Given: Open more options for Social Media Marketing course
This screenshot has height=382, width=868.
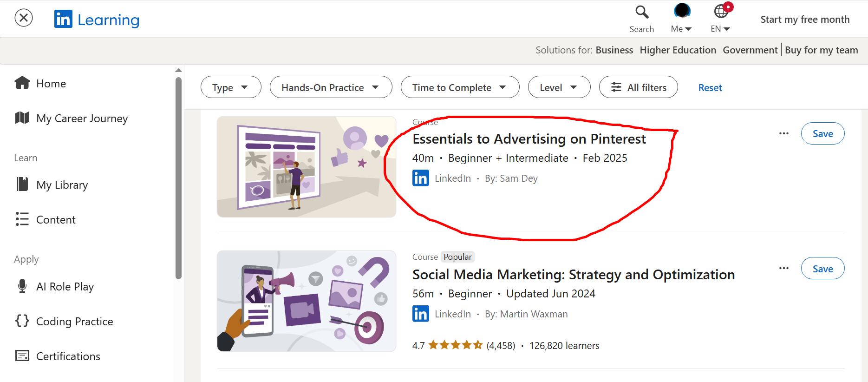Looking at the screenshot, I should 784,269.
